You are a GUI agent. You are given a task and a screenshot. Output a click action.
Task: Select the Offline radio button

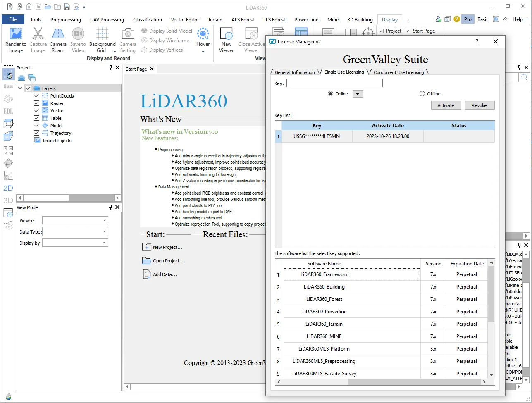(422, 94)
